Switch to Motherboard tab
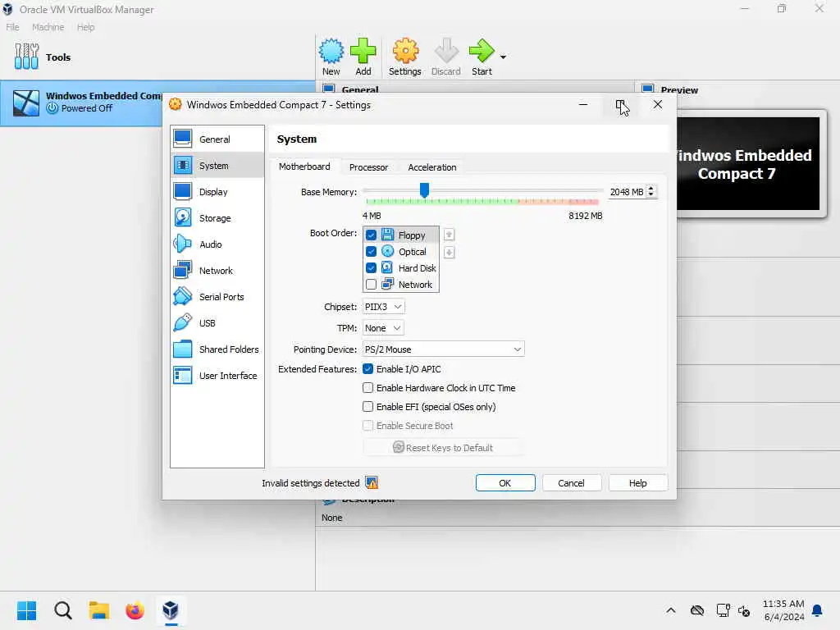The width and height of the screenshot is (840, 630). point(304,167)
